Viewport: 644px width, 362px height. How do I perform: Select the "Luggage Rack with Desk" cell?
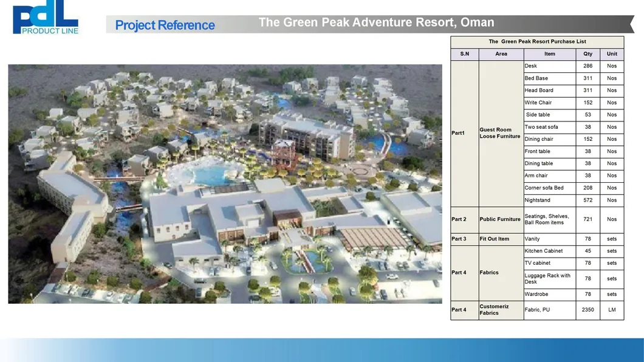(x=549, y=279)
